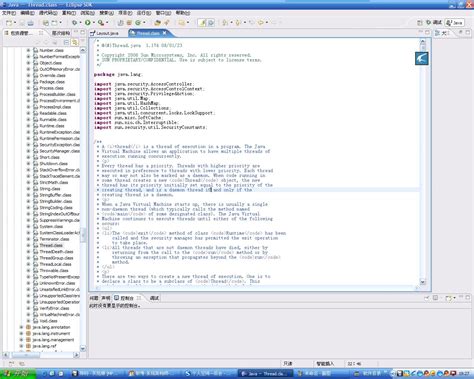Switch to the Layout.java editor tab
This screenshot has width=474, height=379.
pos(105,33)
